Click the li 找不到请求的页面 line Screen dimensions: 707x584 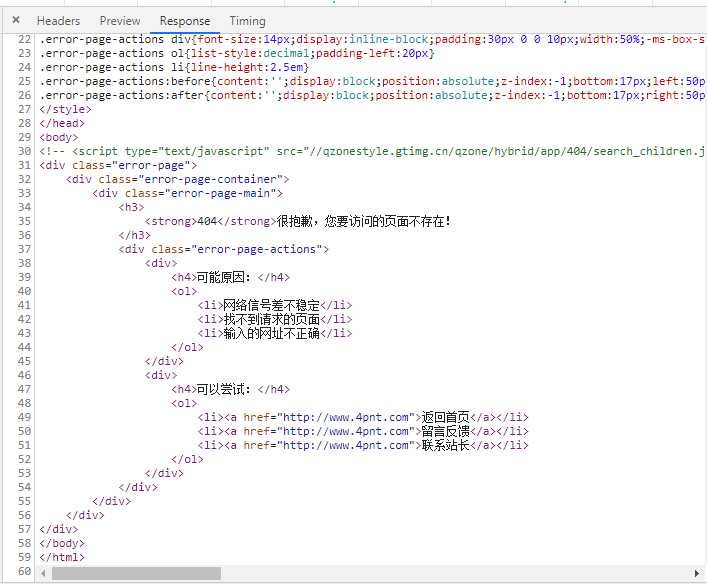click(275, 319)
